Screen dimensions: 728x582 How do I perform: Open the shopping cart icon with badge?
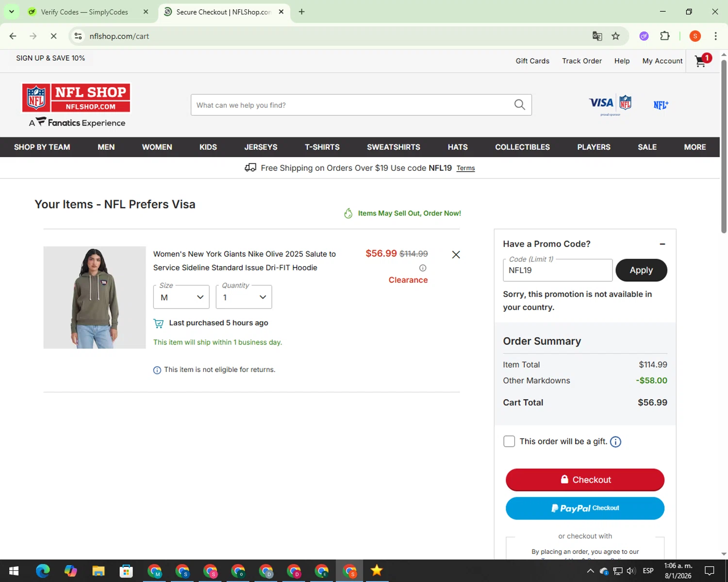pos(702,61)
